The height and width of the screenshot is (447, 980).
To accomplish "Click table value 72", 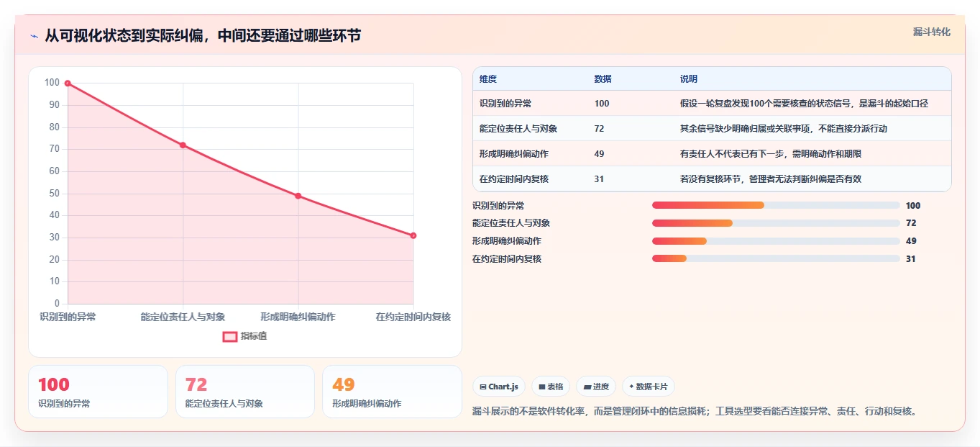I will (600, 128).
